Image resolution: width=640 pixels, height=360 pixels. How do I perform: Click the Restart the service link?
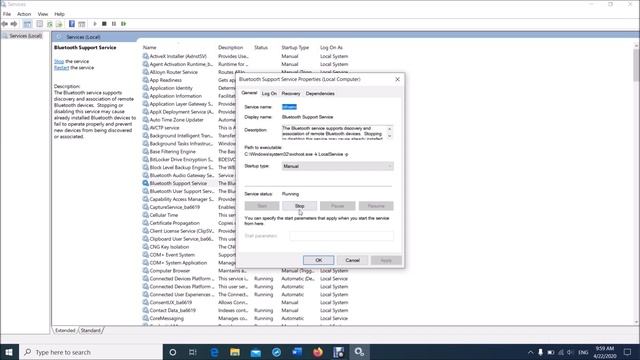[61, 68]
